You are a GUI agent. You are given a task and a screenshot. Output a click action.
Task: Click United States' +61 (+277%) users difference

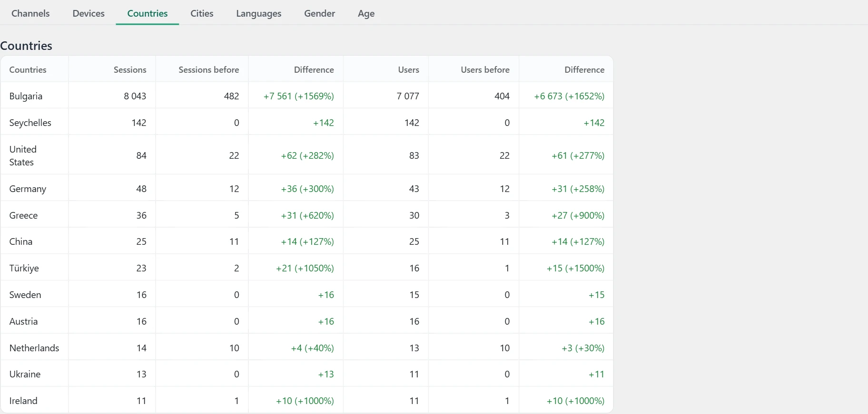pyautogui.click(x=578, y=155)
